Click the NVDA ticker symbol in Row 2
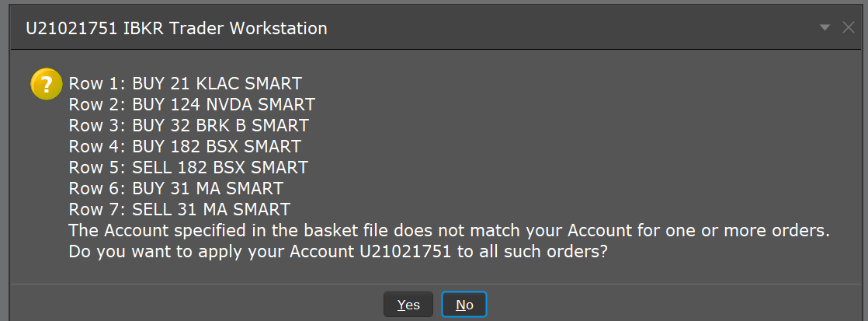Screen dimensions: 868x321 coord(231,104)
